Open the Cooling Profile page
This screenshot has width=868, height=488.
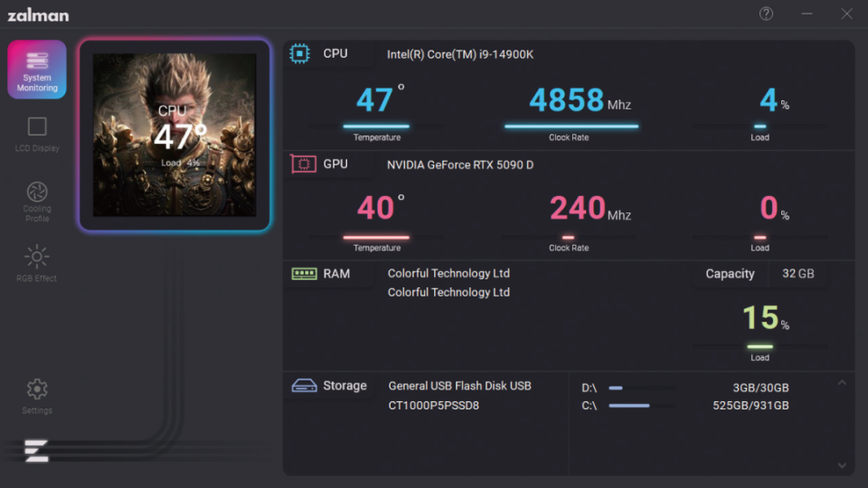pos(37,202)
